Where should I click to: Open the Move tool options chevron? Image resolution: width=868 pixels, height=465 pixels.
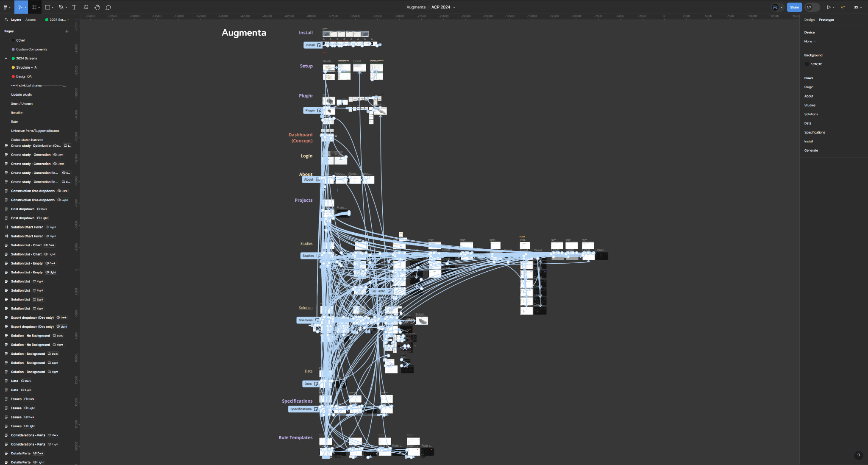click(x=25, y=7)
